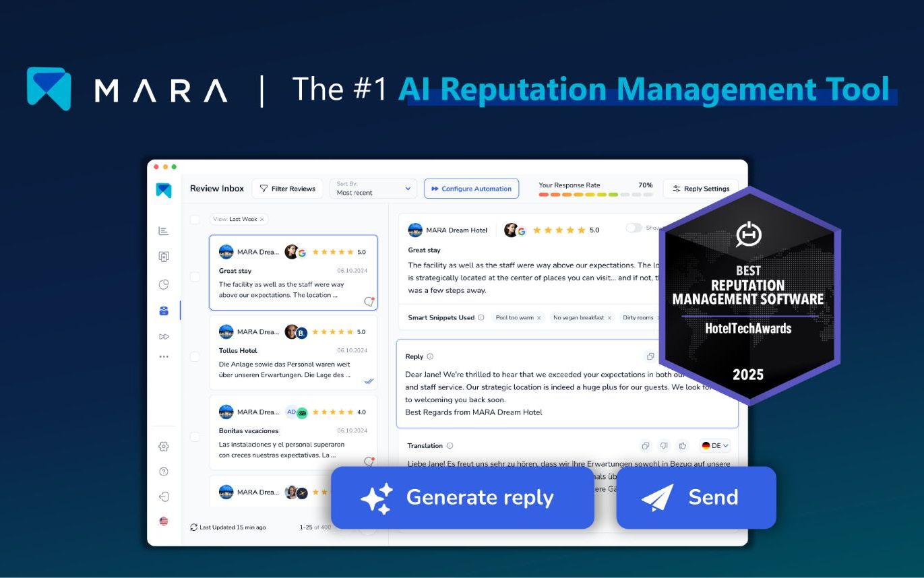Open the 'Great stay' review card
Viewport: 924px width, 578px height.
click(x=293, y=273)
